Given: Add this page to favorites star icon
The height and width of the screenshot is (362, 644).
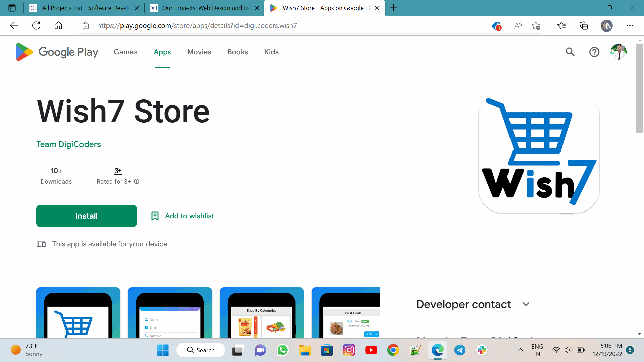Looking at the screenshot, I should click(x=536, y=26).
